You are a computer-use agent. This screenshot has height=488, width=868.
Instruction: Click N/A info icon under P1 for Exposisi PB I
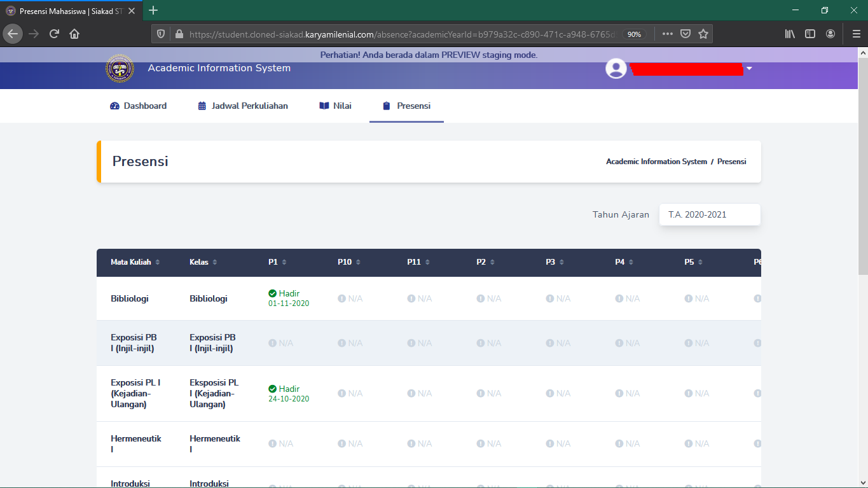coord(272,343)
